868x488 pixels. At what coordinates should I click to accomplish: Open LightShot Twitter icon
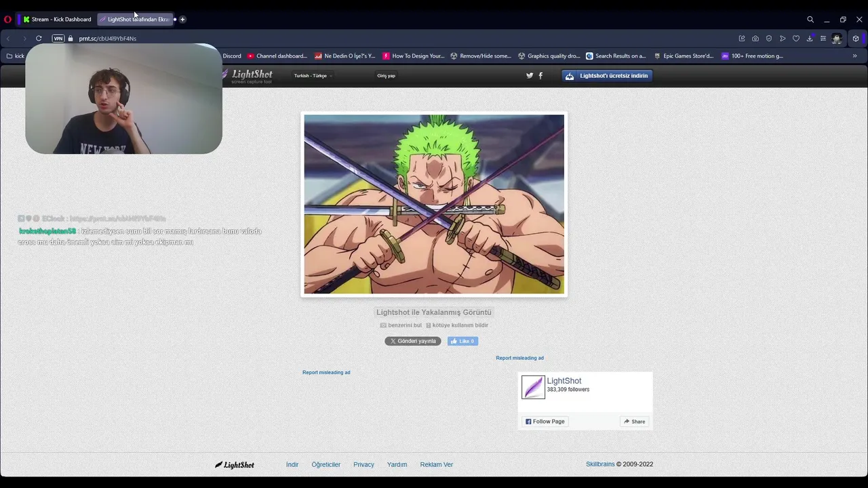530,76
